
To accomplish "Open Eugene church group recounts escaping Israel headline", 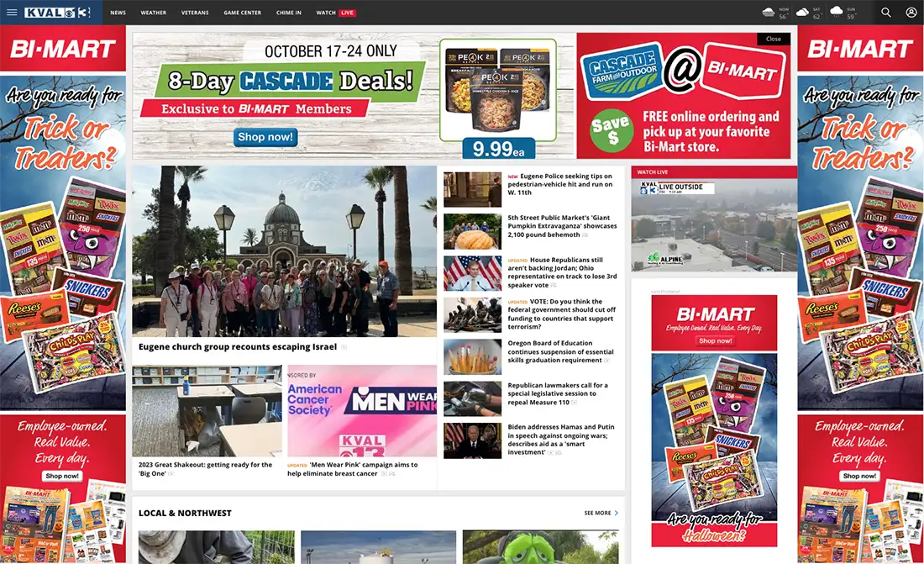I will point(238,347).
